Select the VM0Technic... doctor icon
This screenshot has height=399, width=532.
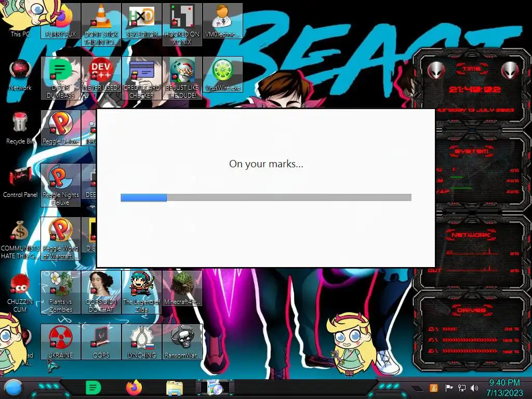point(222,21)
